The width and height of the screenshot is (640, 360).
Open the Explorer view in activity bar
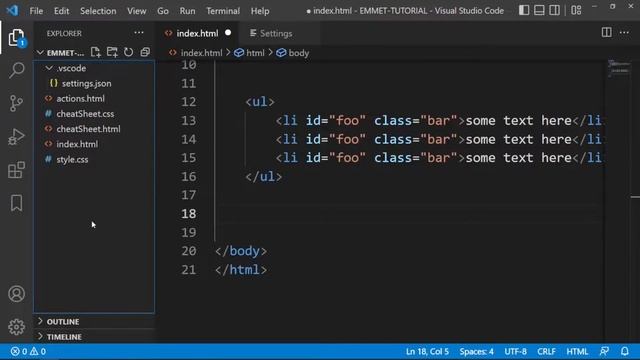click(16, 38)
